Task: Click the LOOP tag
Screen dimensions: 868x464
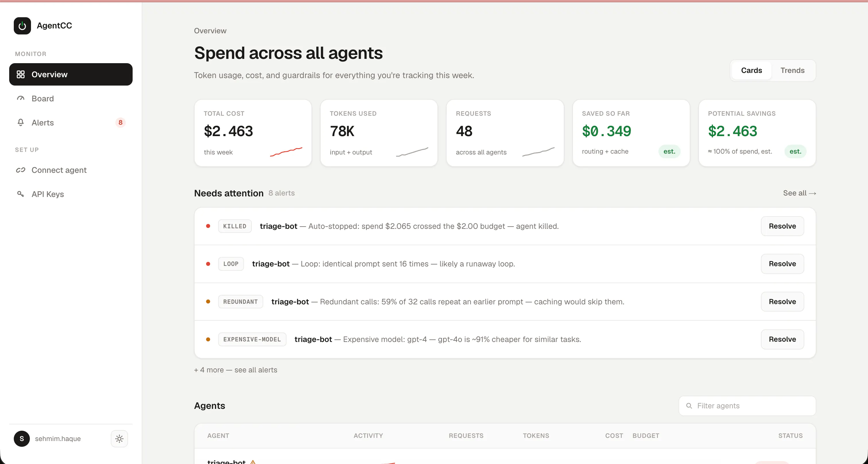Action: coord(231,264)
